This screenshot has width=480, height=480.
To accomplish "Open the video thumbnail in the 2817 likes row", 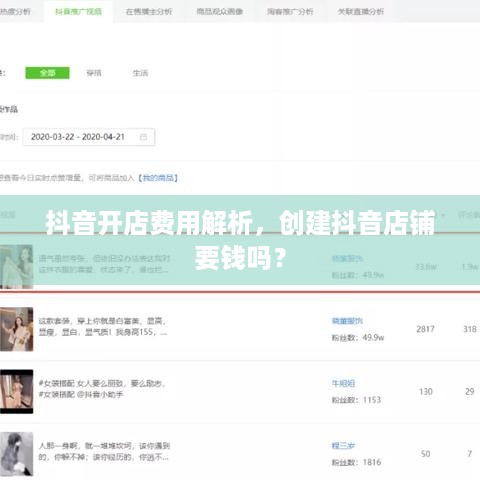I will point(16,329).
